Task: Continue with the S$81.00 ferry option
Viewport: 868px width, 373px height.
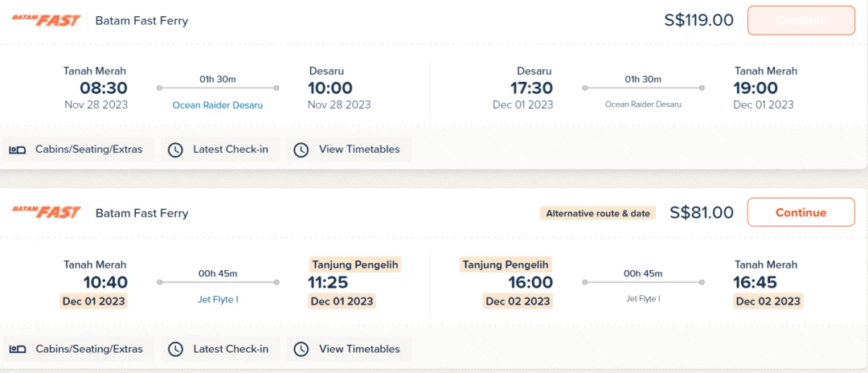Action: [x=801, y=212]
